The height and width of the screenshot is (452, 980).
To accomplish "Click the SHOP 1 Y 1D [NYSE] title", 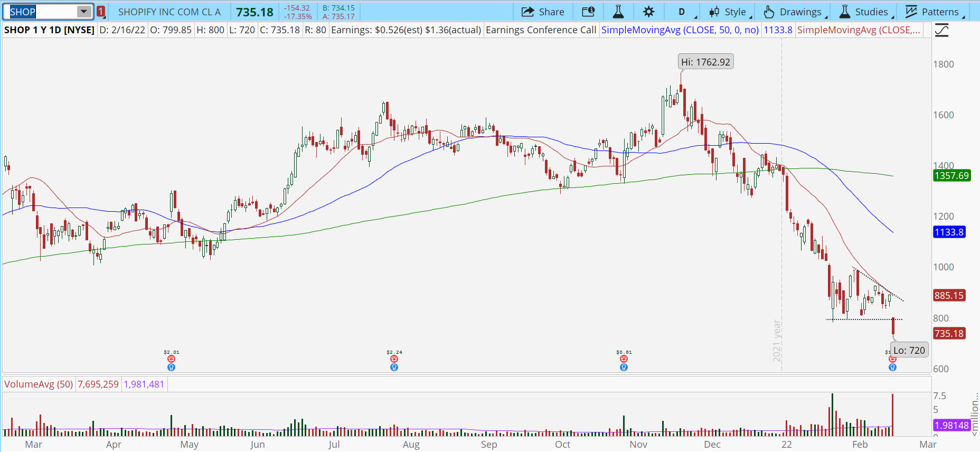I will (x=49, y=30).
